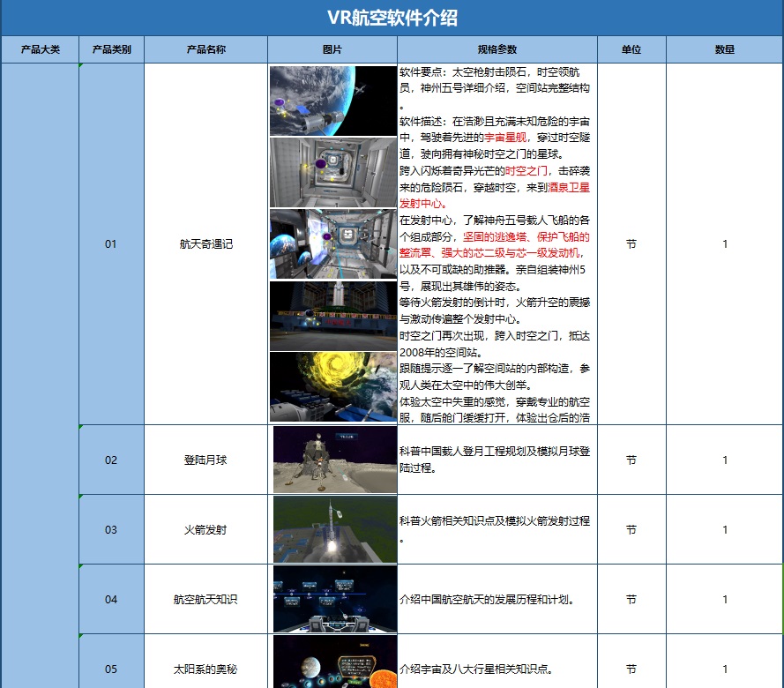
Task: Select unit 节 in 火箭发射 row
Action: point(631,529)
